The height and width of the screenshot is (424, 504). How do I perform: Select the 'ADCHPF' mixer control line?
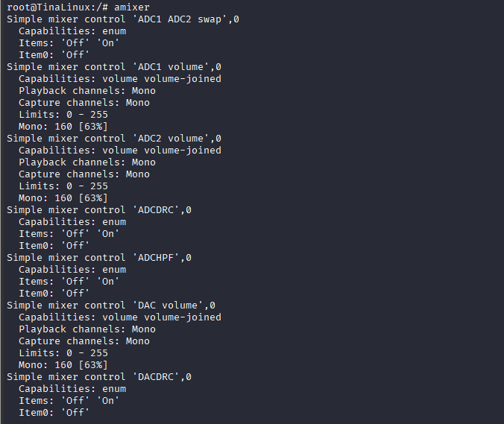[x=99, y=258]
